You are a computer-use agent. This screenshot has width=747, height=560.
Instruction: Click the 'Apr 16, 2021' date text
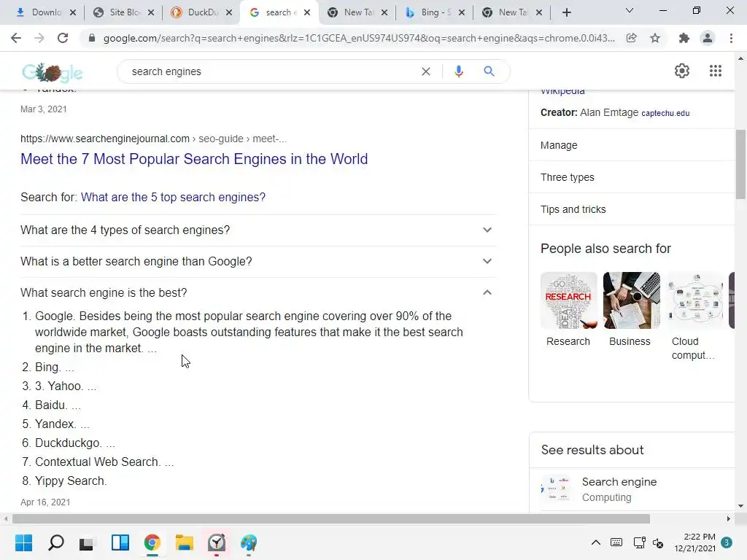pyautogui.click(x=45, y=502)
